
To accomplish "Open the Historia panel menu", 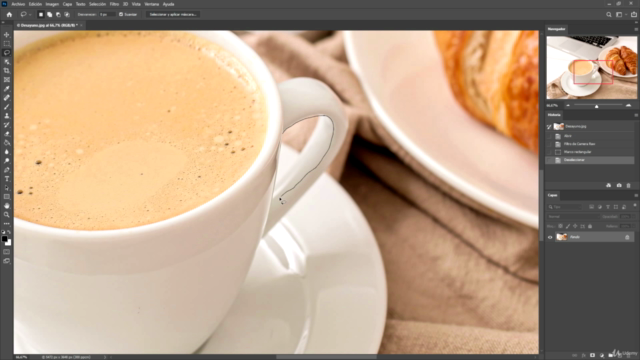I will [636, 115].
